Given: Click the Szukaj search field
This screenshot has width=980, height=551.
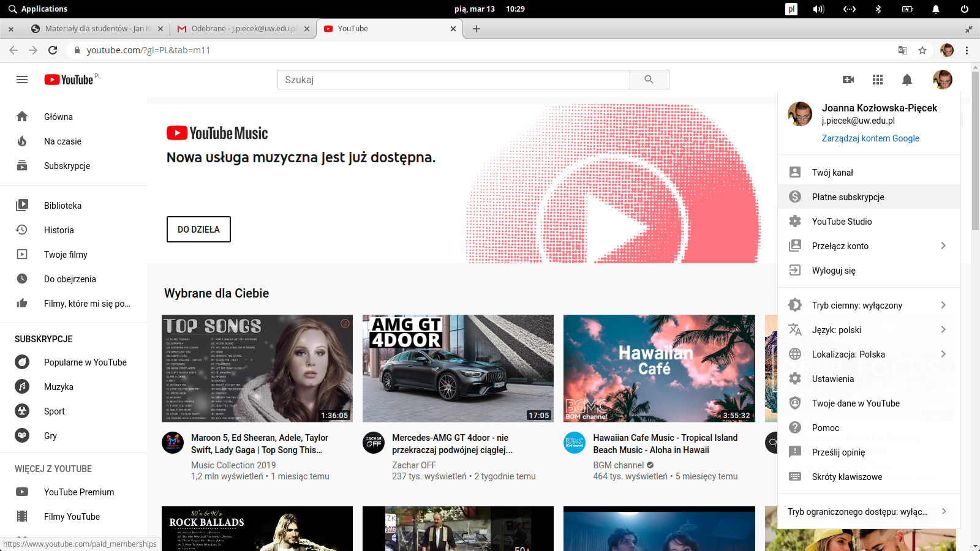Looking at the screenshot, I should pyautogui.click(x=453, y=80).
